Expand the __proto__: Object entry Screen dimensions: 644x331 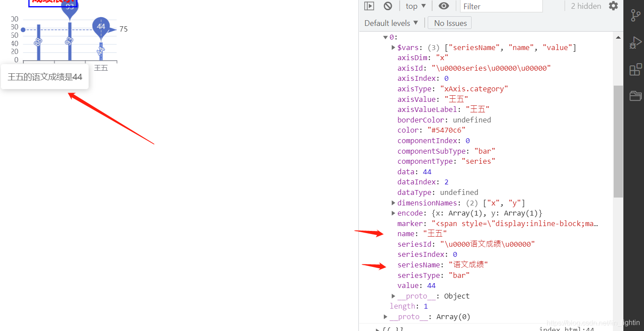pyautogui.click(x=394, y=296)
